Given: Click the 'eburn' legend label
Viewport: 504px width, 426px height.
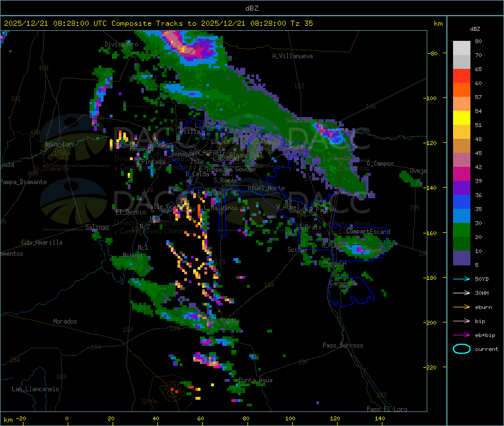Looking at the screenshot, I should coord(483,307).
